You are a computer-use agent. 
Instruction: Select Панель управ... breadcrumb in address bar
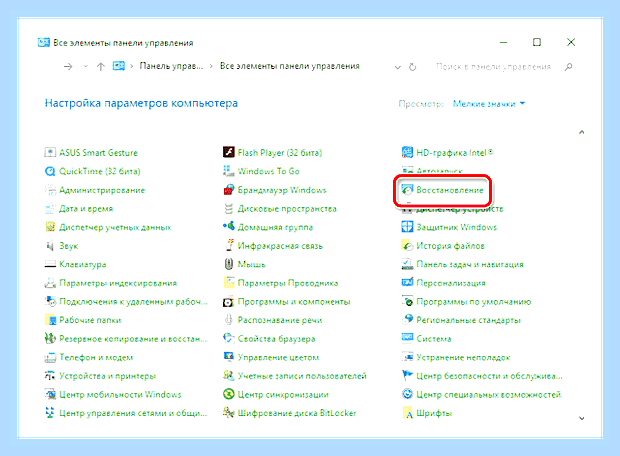pyautogui.click(x=171, y=66)
